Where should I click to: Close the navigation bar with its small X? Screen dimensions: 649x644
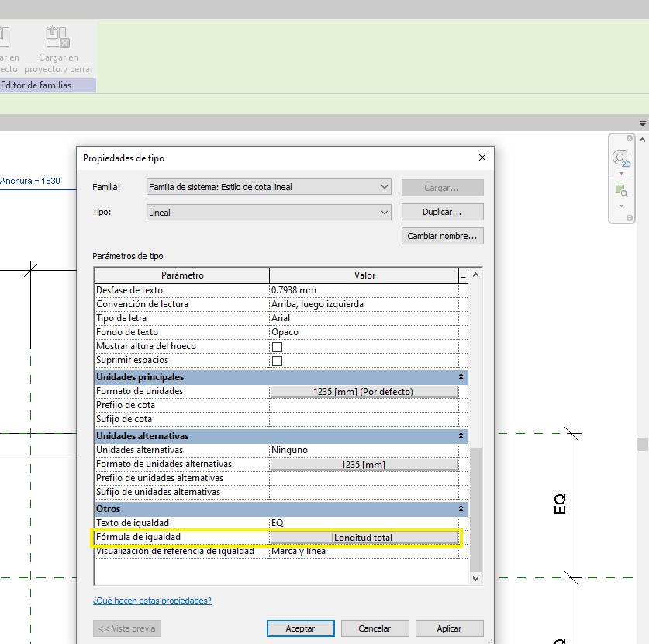coord(630,139)
